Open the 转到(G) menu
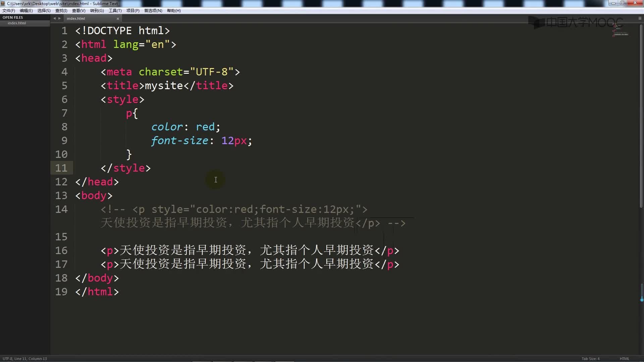 [97, 11]
